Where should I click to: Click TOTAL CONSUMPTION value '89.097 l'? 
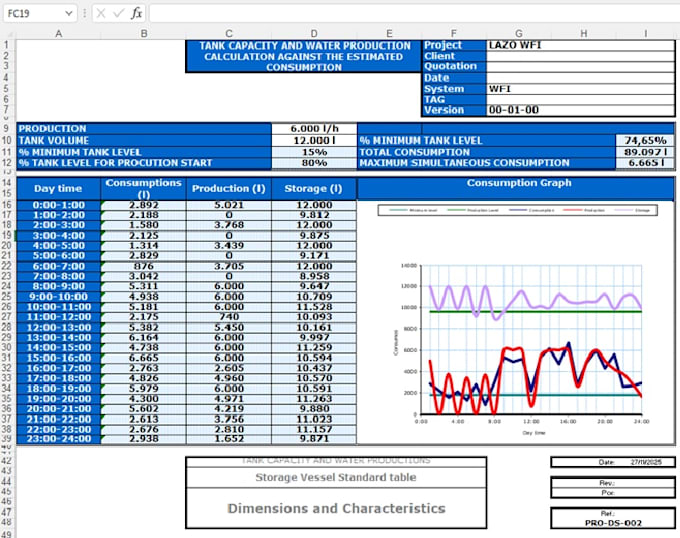pyautogui.click(x=645, y=152)
